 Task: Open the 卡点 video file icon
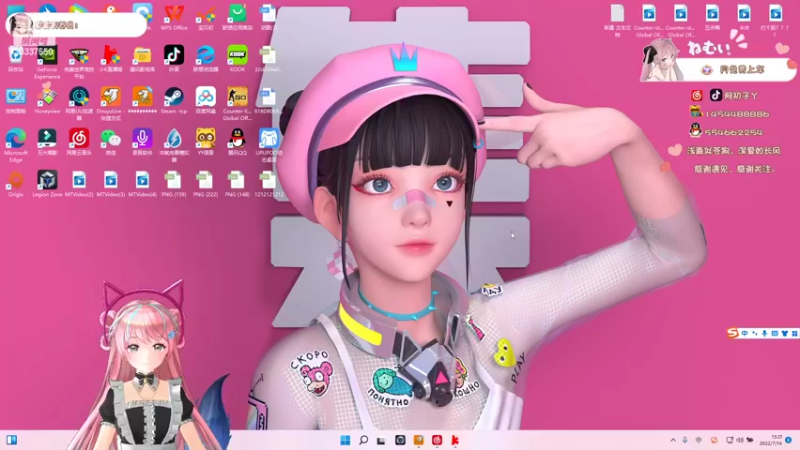(744, 16)
